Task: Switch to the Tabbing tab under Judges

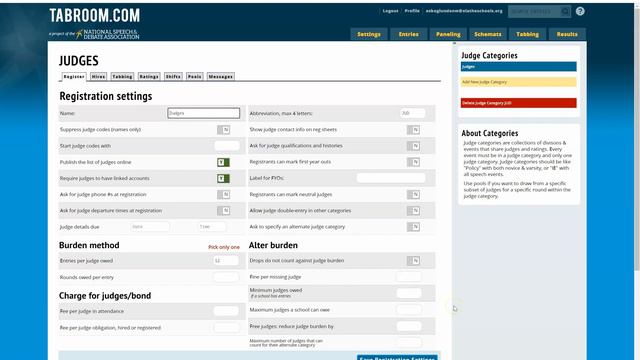Action: click(122, 76)
